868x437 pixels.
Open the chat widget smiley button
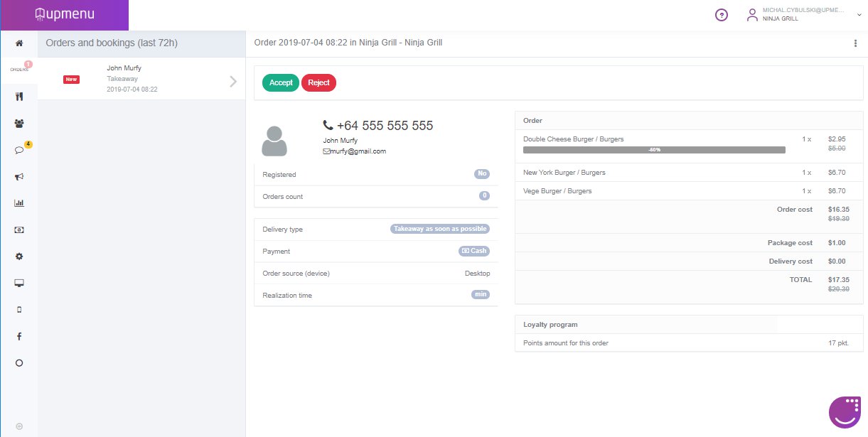tap(845, 412)
